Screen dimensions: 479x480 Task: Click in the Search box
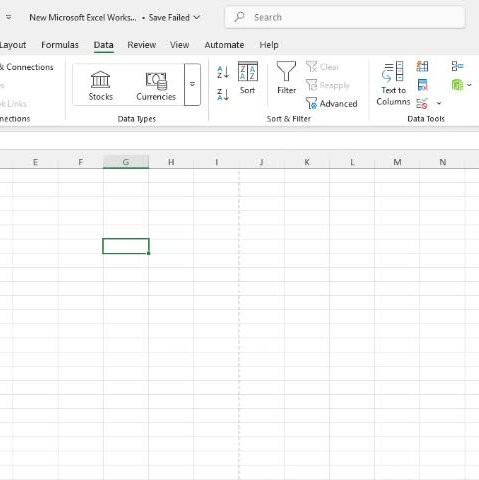(x=345, y=17)
